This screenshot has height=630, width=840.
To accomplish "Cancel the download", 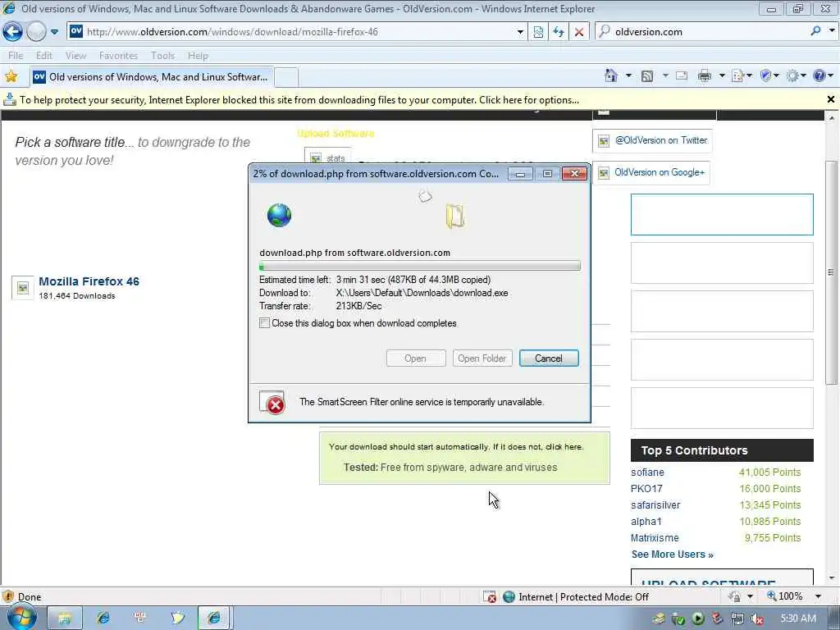I will click(x=549, y=358).
